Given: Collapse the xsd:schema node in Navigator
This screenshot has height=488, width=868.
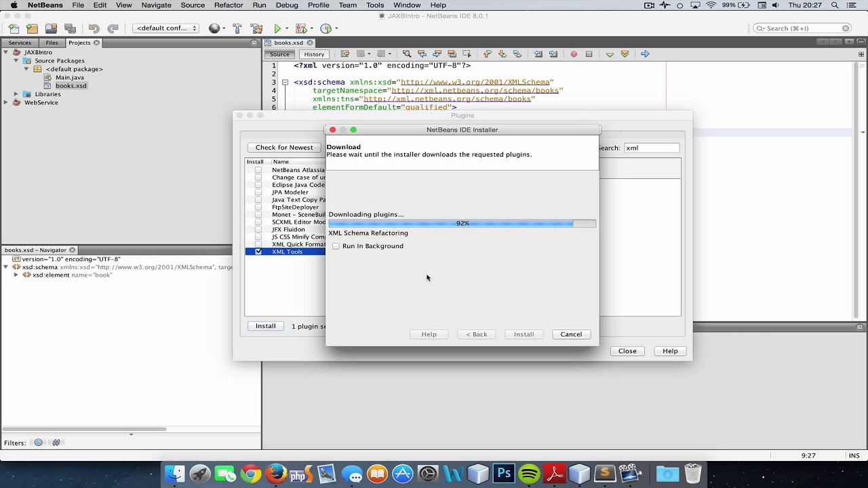Looking at the screenshot, I should pos(6,267).
